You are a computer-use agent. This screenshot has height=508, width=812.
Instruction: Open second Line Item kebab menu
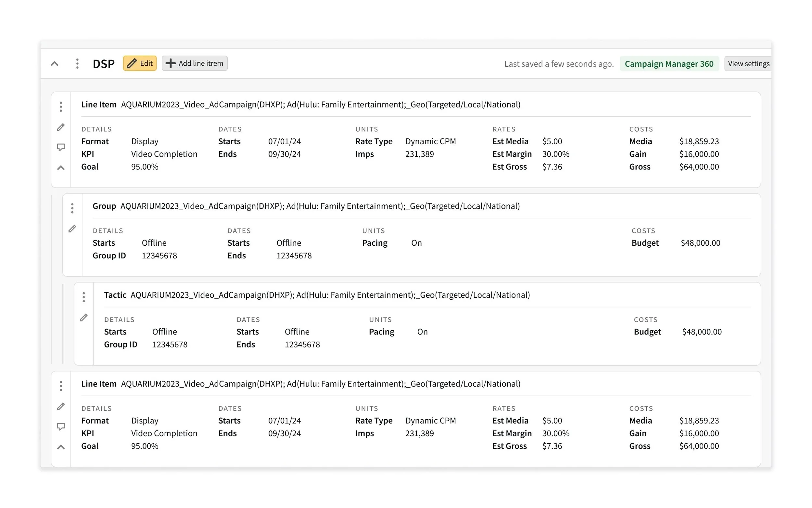[61, 386]
